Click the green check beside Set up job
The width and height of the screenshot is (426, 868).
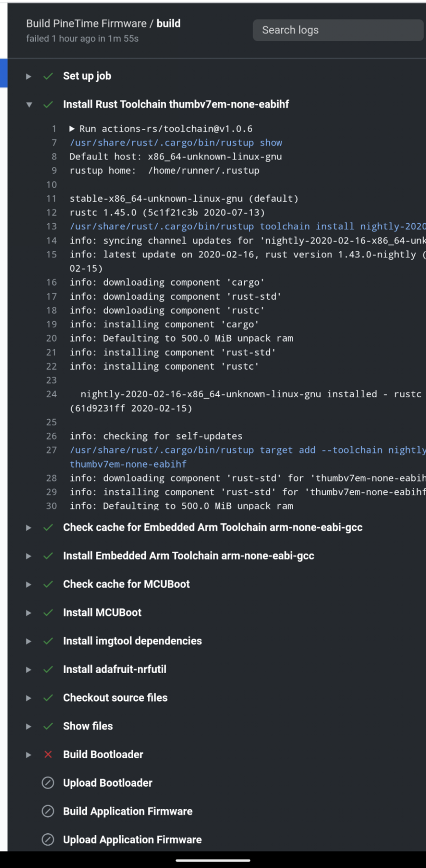pos(48,76)
